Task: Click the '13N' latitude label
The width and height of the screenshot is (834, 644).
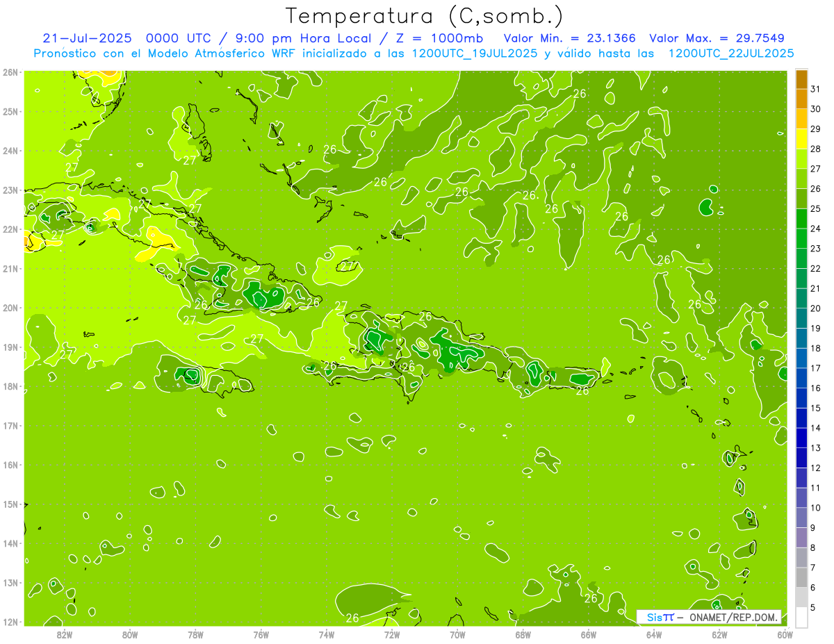Action: pyautogui.click(x=10, y=582)
